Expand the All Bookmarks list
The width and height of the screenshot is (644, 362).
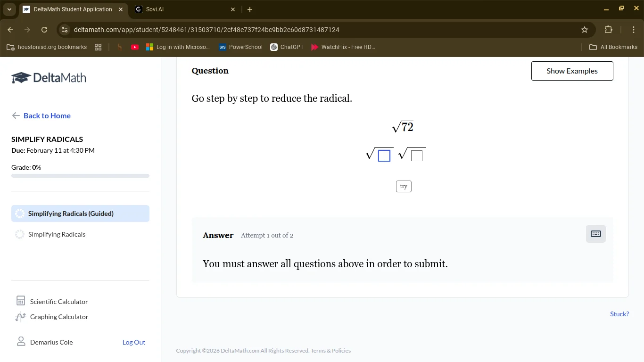pyautogui.click(x=613, y=47)
